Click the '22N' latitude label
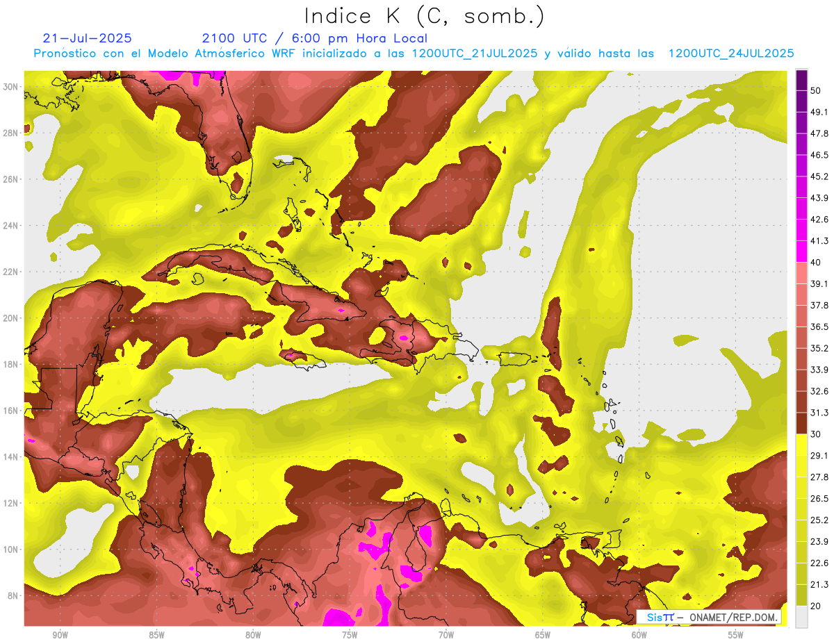 pos(10,272)
